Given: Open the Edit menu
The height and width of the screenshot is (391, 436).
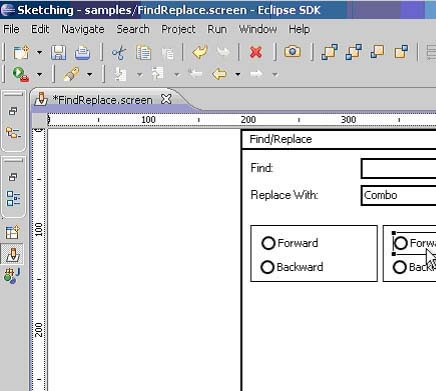Looking at the screenshot, I should click(40, 29).
